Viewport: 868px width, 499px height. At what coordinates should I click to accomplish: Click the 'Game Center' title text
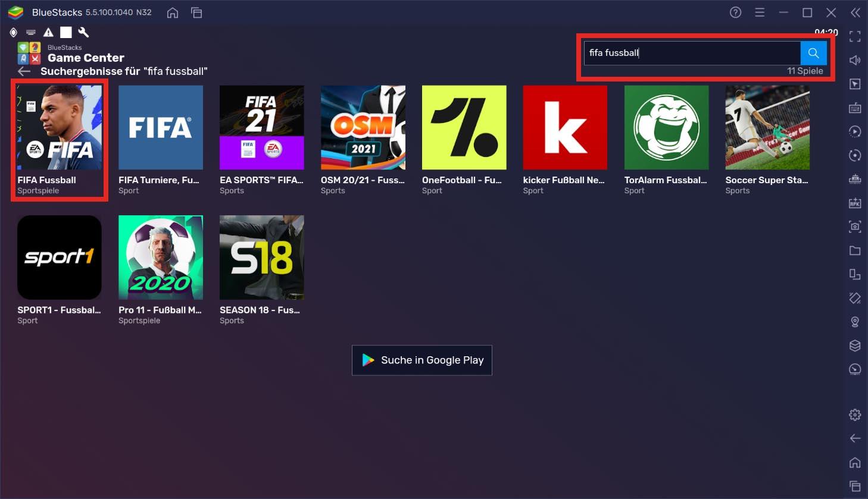point(86,58)
